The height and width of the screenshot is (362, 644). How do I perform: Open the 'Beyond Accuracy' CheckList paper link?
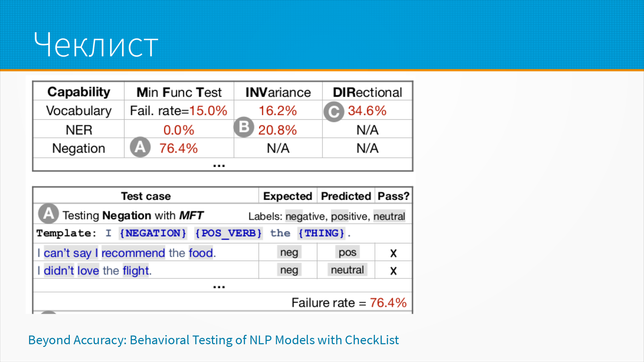tap(213, 340)
